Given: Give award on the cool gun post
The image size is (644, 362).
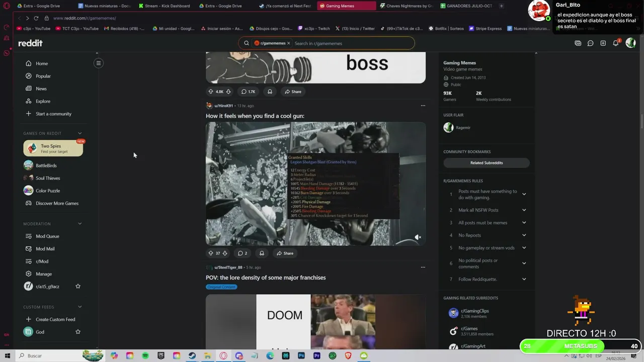Looking at the screenshot, I should [x=262, y=253].
